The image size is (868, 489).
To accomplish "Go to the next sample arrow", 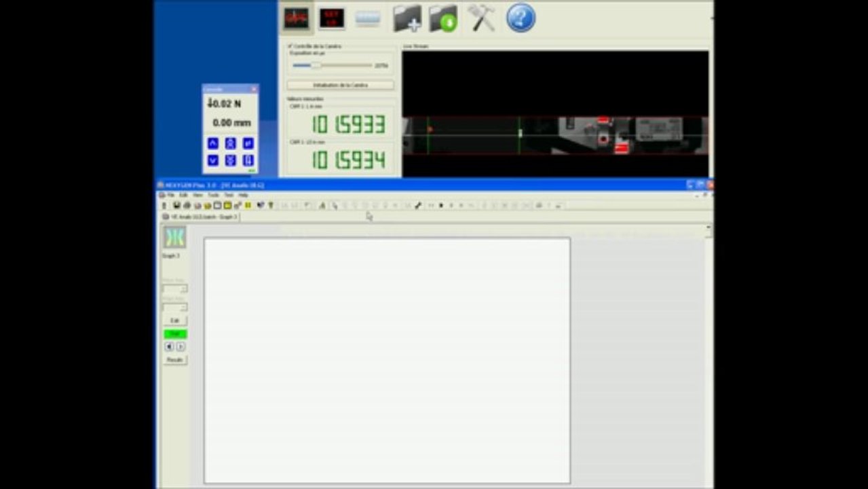I will 180,346.
